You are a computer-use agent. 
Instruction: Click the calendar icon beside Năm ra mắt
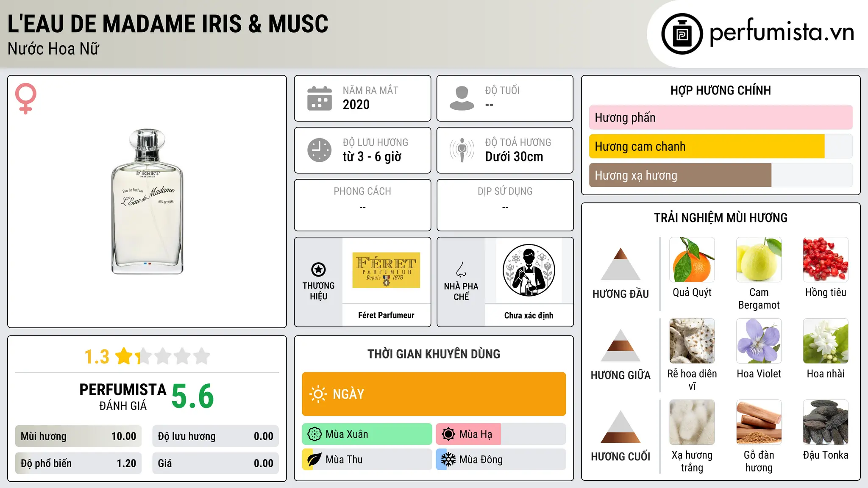coord(320,98)
